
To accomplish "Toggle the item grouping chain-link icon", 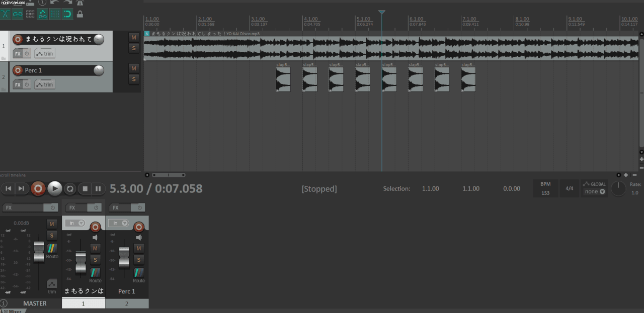I will (x=18, y=14).
